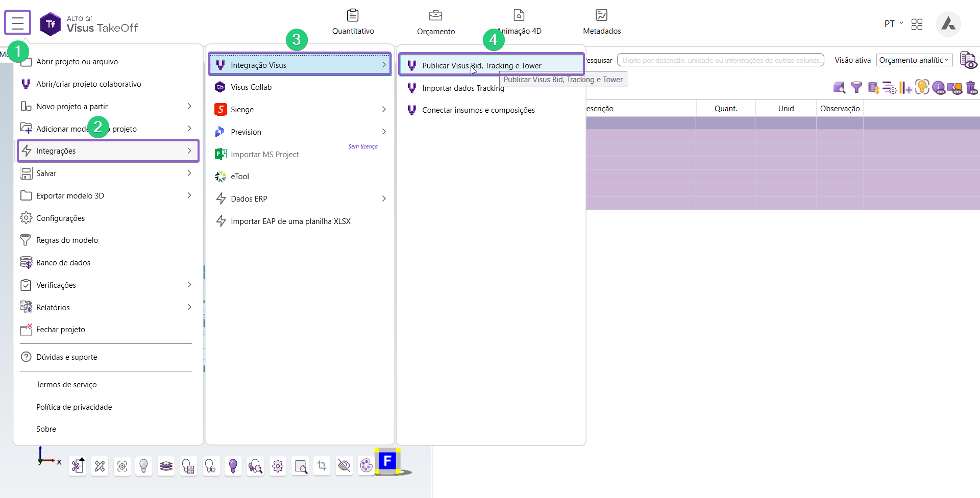Switch to the Metadados tab
This screenshot has height=498, width=980.
[602, 22]
